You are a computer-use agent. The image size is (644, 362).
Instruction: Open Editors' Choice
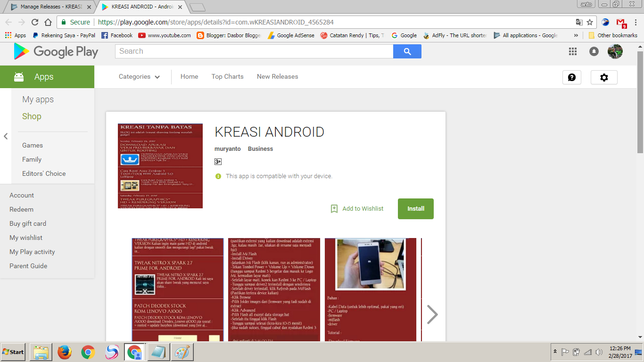click(x=44, y=174)
